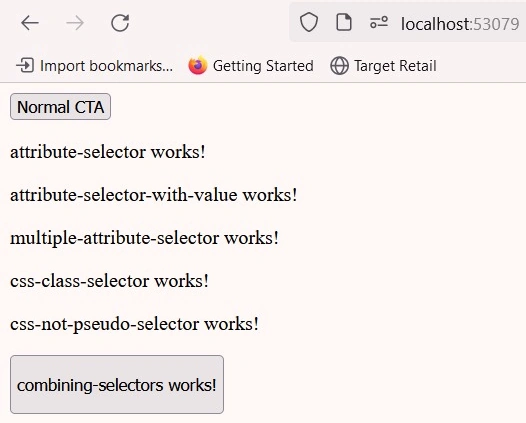This screenshot has height=423, width=526.
Task: Go back using the back arrow
Action: (x=30, y=23)
